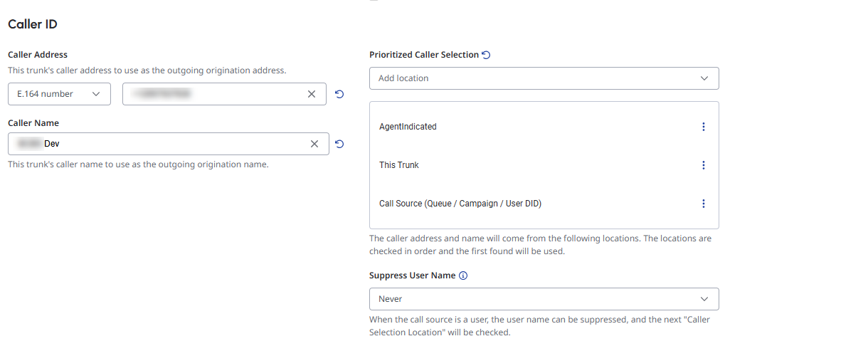Show the Suppress User Name info tooltip
Viewport: 868px width, 346px height.
463,276
